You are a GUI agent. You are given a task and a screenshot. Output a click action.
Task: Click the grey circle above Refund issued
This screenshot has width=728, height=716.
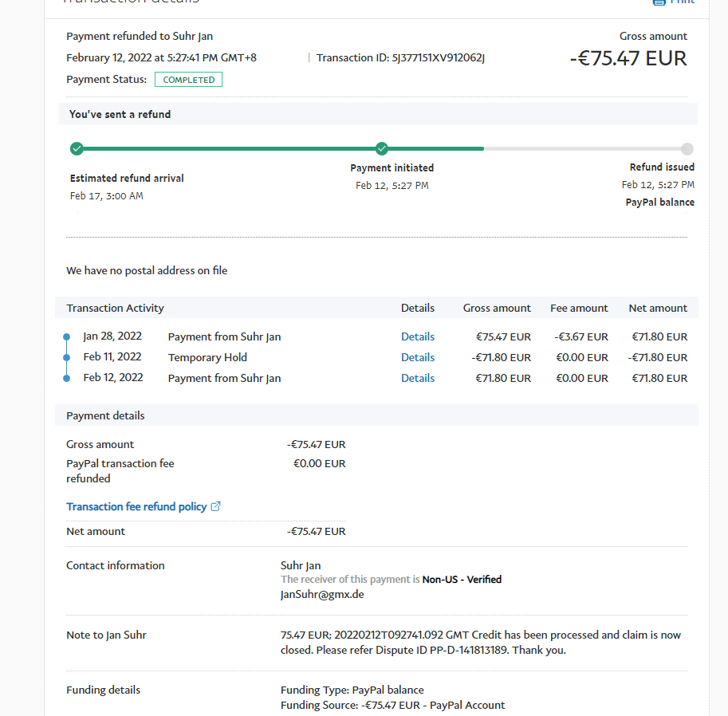[687, 149]
